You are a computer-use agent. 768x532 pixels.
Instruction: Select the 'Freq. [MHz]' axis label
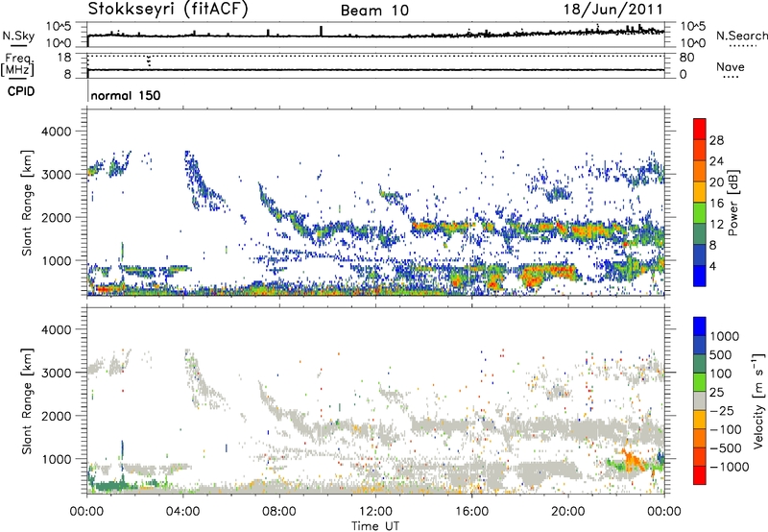pos(19,64)
